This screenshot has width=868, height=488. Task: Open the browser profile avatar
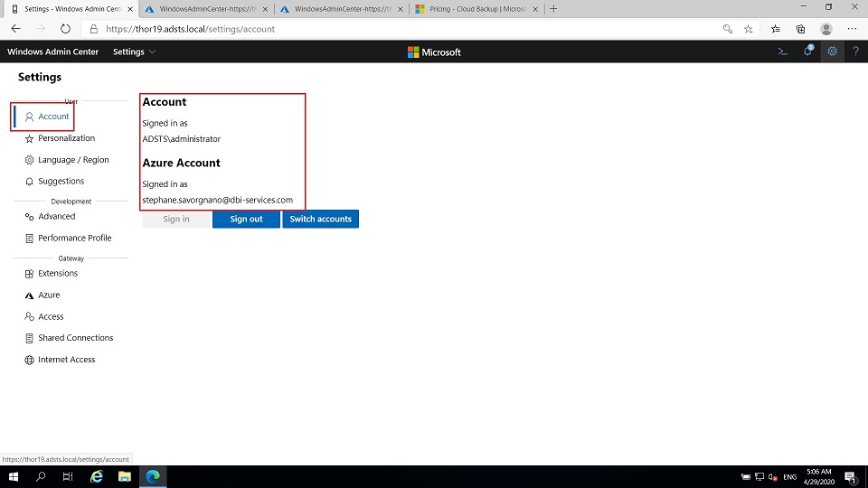[x=826, y=29]
